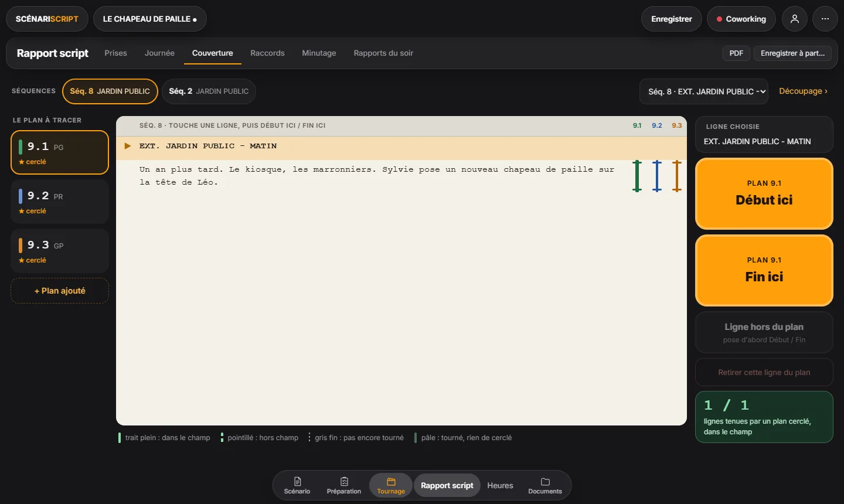The height and width of the screenshot is (504, 844).
Task: Click the 9.3 column header label
Action: (x=677, y=125)
